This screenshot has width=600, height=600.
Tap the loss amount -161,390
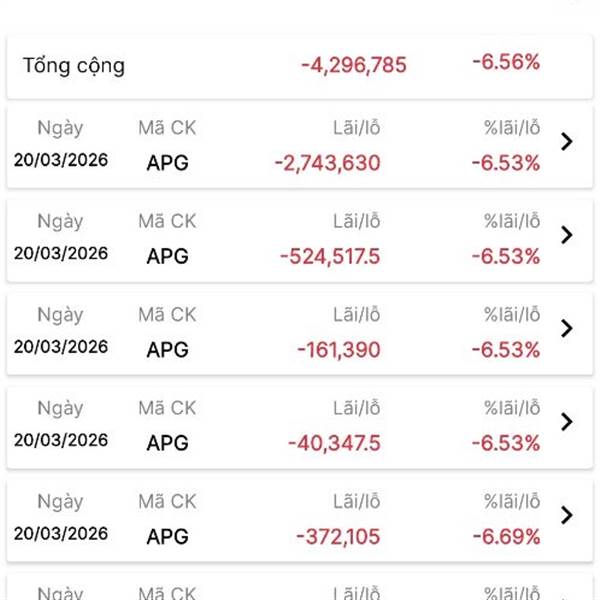click(x=338, y=350)
